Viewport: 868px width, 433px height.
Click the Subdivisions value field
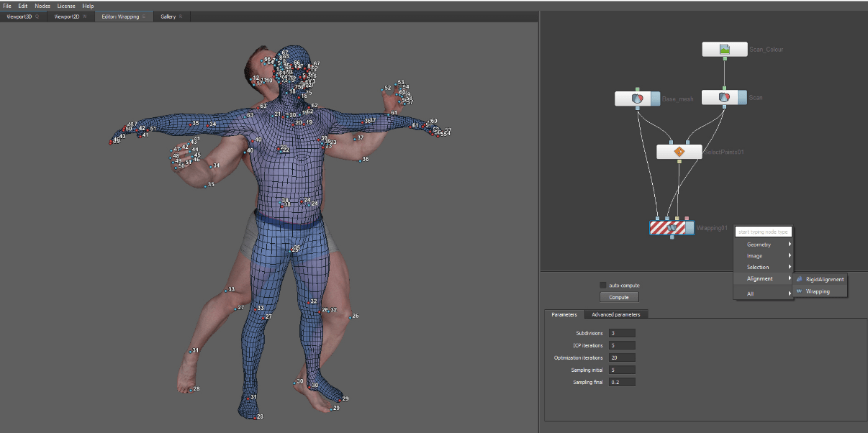pos(622,333)
